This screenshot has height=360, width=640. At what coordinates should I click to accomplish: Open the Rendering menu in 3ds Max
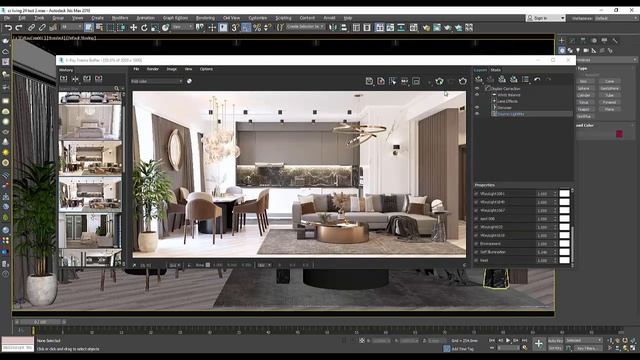(x=205, y=18)
